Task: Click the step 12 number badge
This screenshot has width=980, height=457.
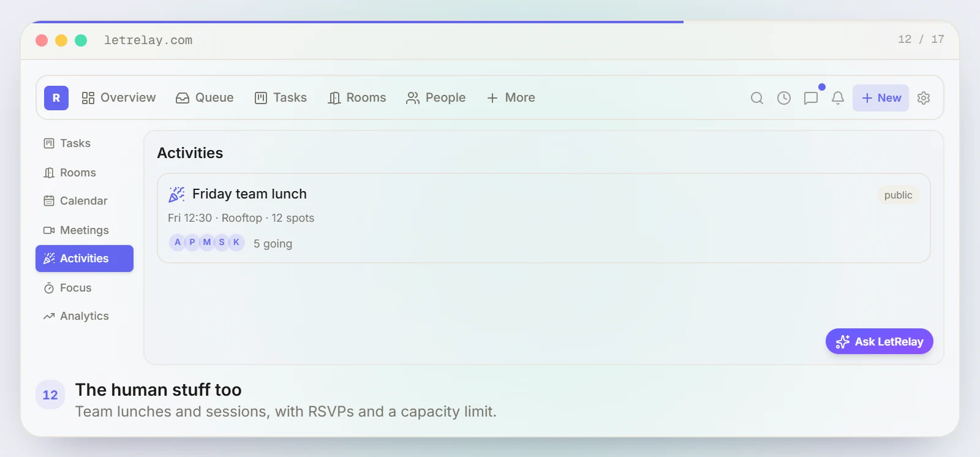Action: point(50,395)
